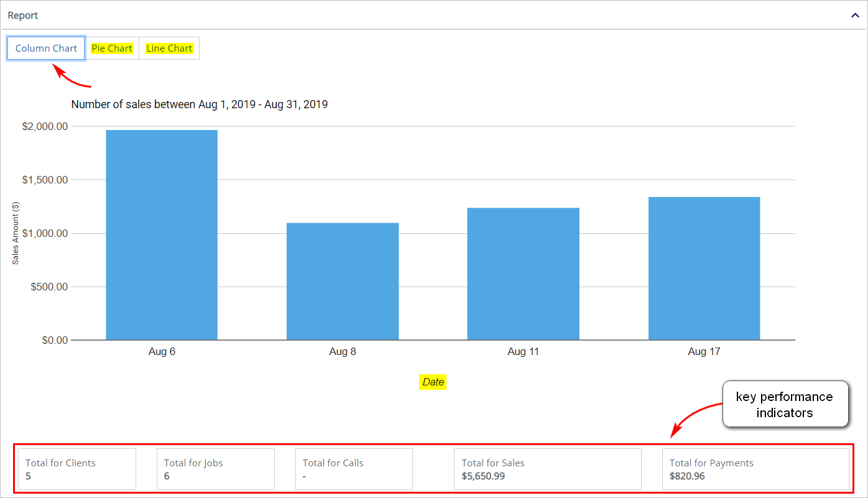Click the Report header label
Image resolution: width=868 pixels, height=498 pixels.
[x=23, y=15]
